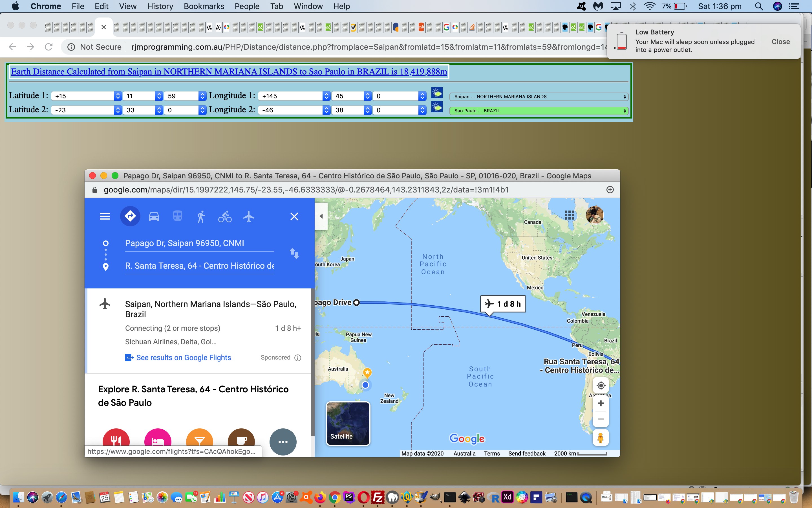
Task: Open Longitude 1 degrees +145 dropdown
Action: [x=294, y=96]
